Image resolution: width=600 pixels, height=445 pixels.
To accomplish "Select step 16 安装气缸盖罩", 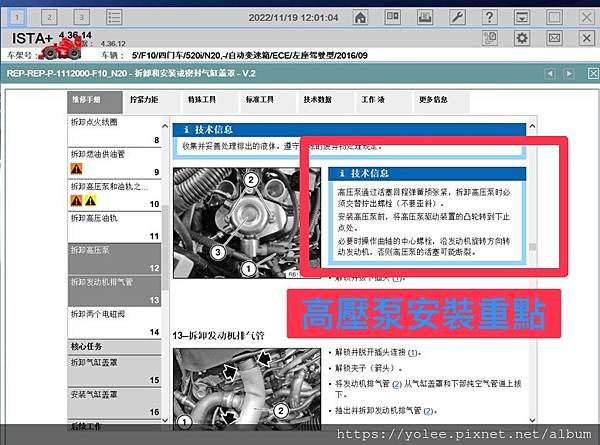I will (114, 404).
